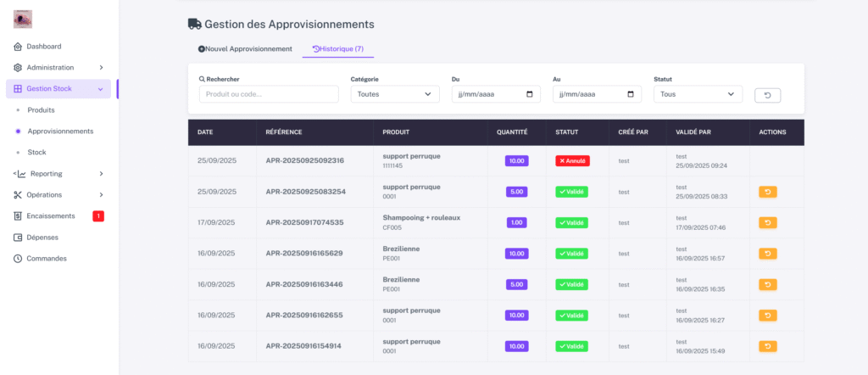Revert the Shampooing + rouleaux supply entry
Screen dimensions: 868x375
(x=767, y=222)
